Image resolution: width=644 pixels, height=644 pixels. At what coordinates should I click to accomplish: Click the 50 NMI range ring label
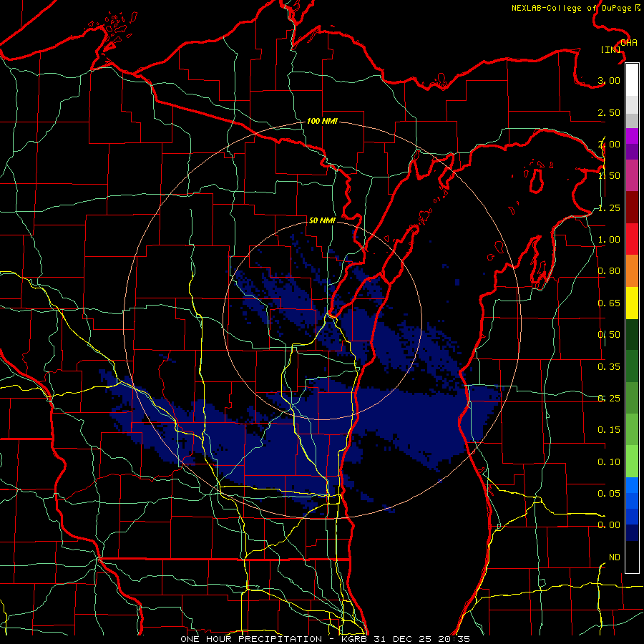pos(322,220)
